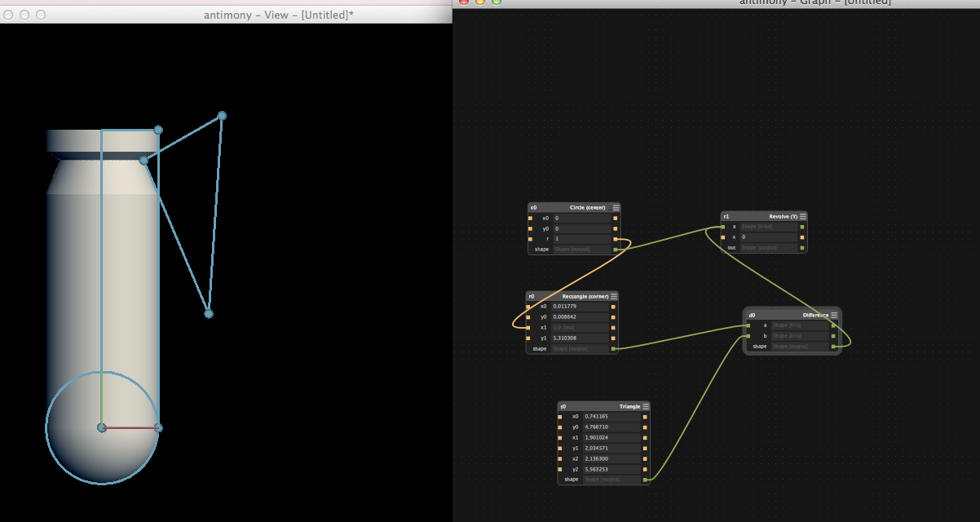Click the triangle's top-right vertex handle in View
The width and height of the screenshot is (980, 522).
tap(222, 116)
